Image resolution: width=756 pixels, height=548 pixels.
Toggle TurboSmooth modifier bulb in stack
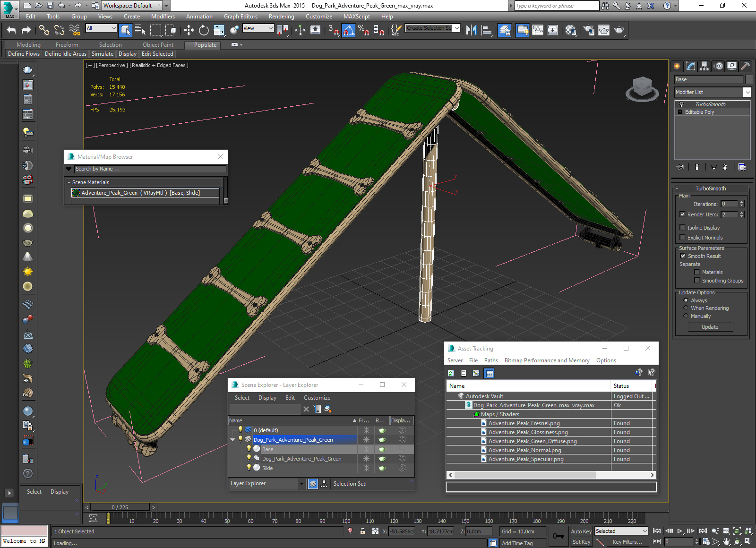pyautogui.click(x=681, y=104)
